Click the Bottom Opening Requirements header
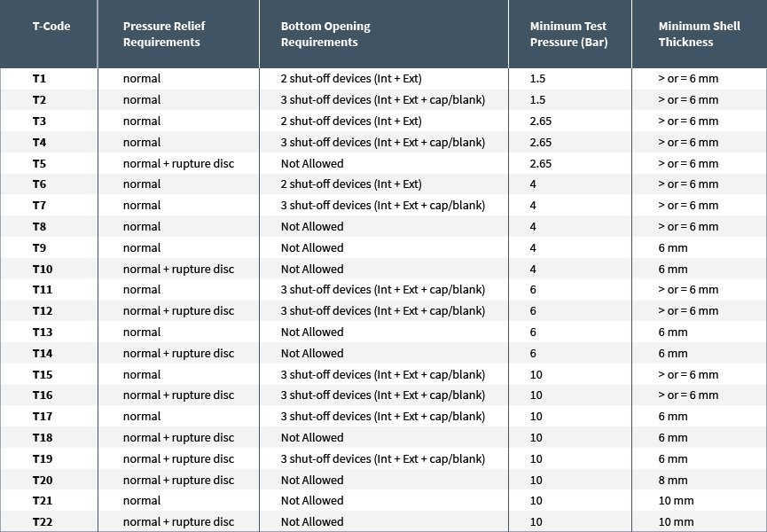 coord(325,35)
